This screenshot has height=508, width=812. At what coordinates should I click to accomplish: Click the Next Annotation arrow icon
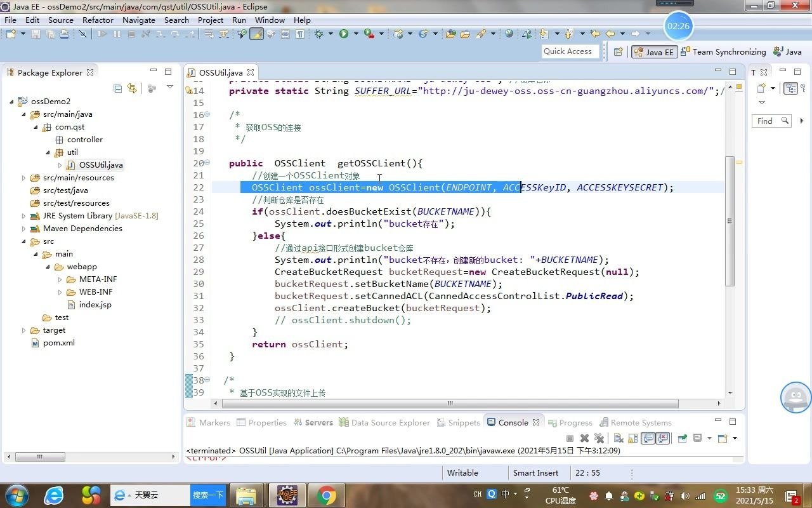544,34
